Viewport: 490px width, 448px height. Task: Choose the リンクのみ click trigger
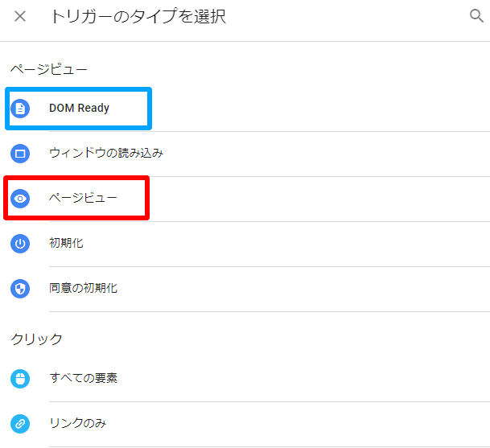point(77,422)
